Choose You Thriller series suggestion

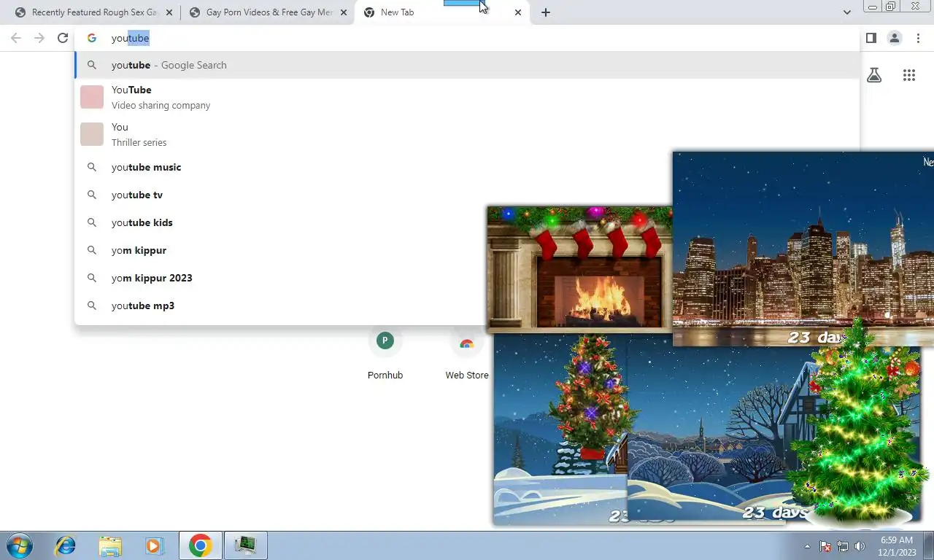tap(467, 134)
